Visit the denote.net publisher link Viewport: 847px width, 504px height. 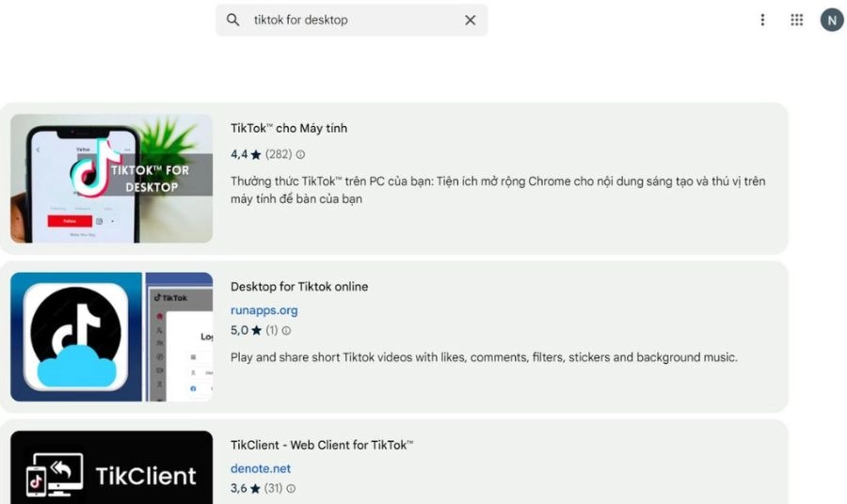(x=261, y=468)
